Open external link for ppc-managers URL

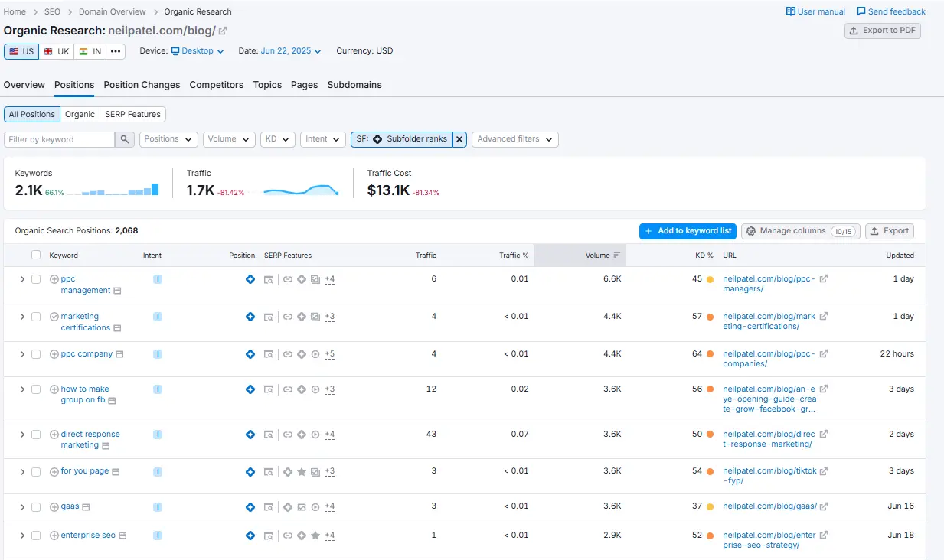823,279
